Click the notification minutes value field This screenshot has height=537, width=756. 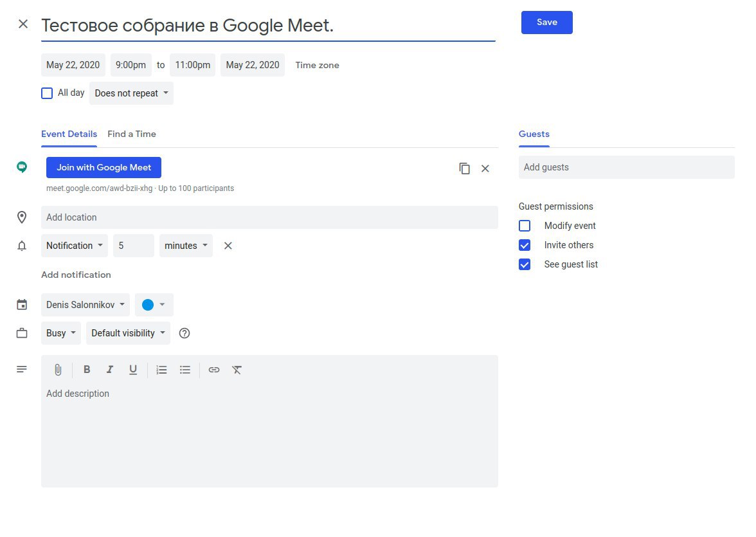tap(134, 246)
